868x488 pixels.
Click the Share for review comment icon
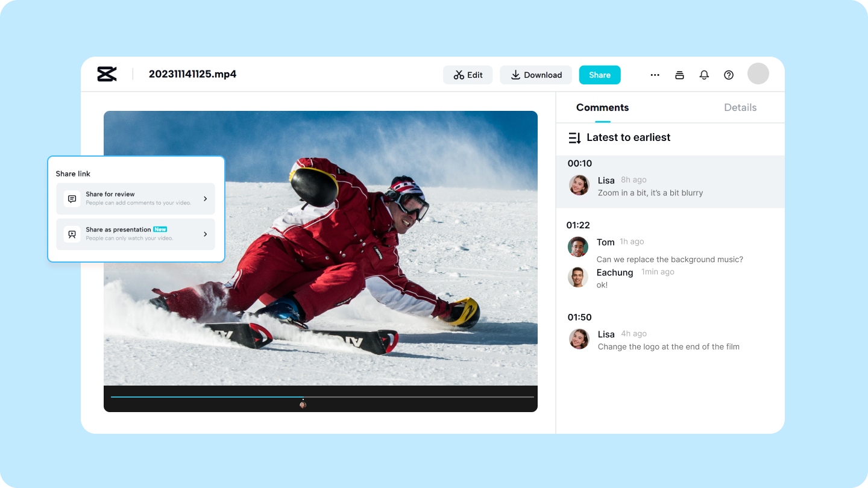pyautogui.click(x=72, y=199)
